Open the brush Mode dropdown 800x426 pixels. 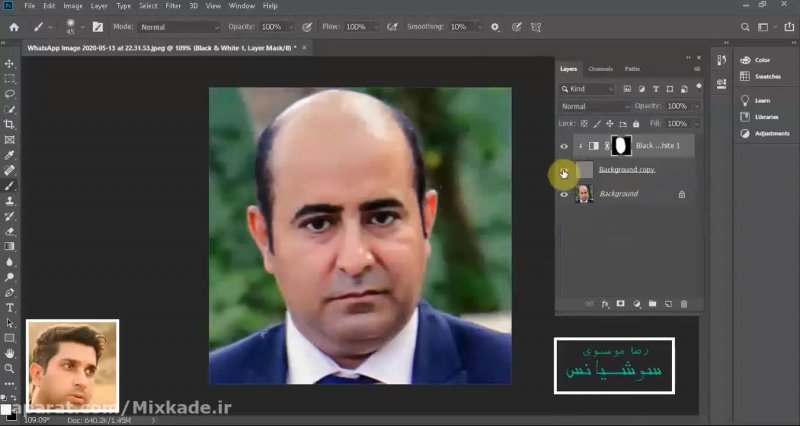[178, 27]
